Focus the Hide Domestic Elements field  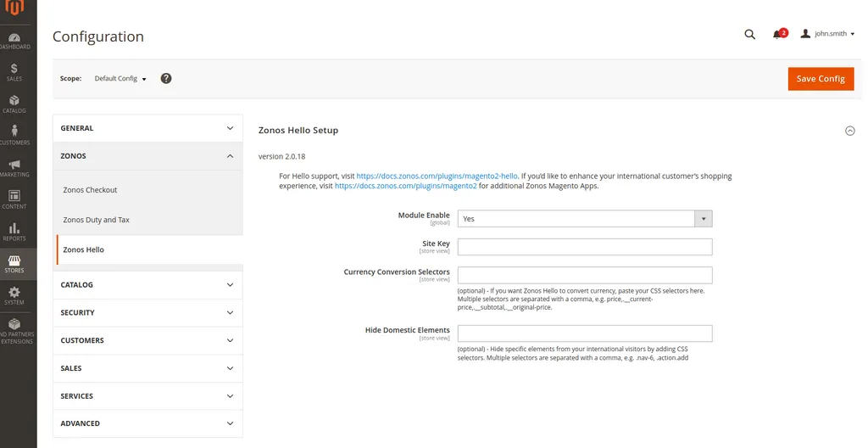click(x=585, y=333)
